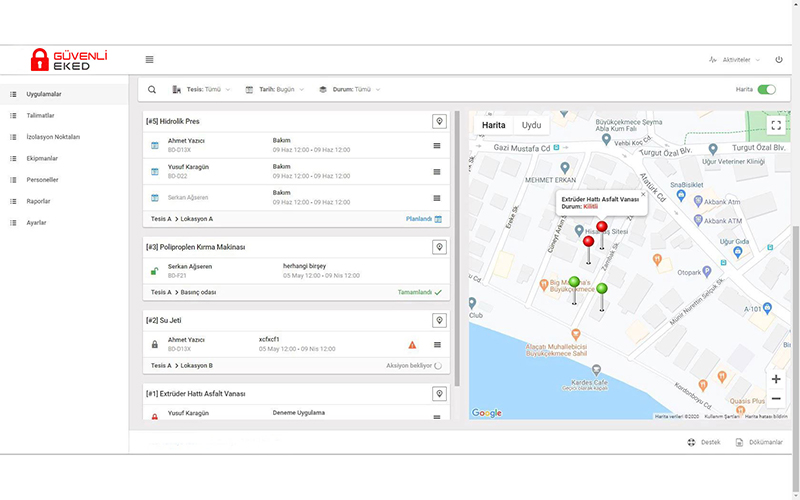The width and height of the screenshot is (800, 500).
Task: Click the Su Jeti location pin icon
Action: pyautogui.click(x=438, y=320)
